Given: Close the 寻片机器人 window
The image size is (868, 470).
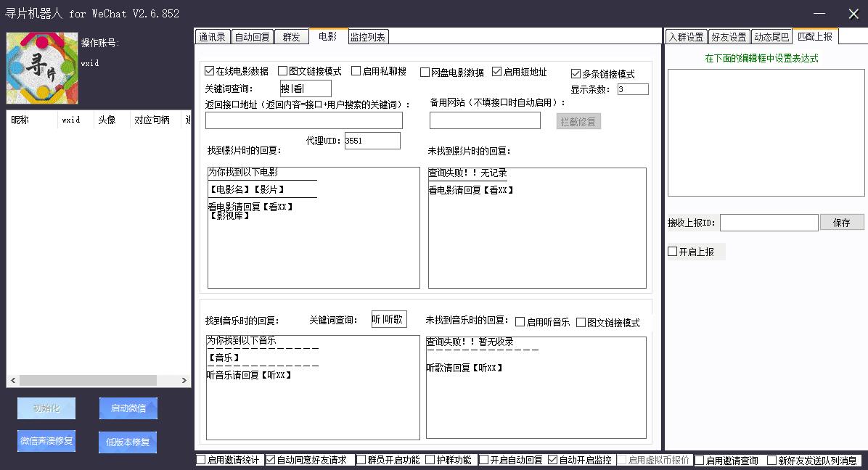Looking at the screenshot, I should [x=853, y=14].
